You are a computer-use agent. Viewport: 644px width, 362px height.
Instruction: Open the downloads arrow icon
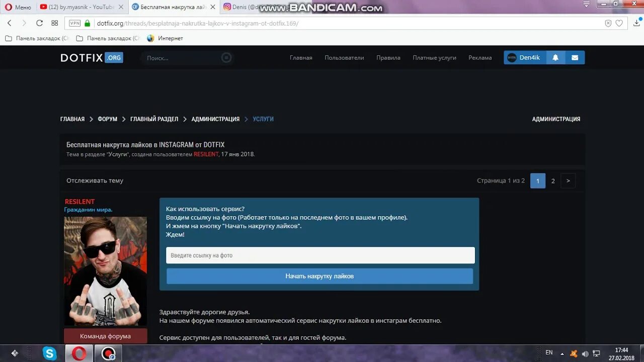point(636,23)
